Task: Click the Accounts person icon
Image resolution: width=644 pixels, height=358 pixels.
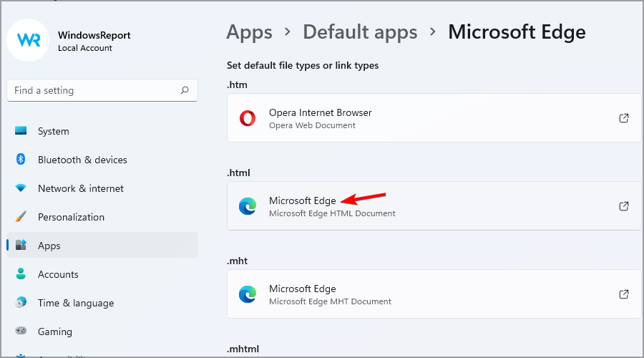Action: [x=21, y=274]
